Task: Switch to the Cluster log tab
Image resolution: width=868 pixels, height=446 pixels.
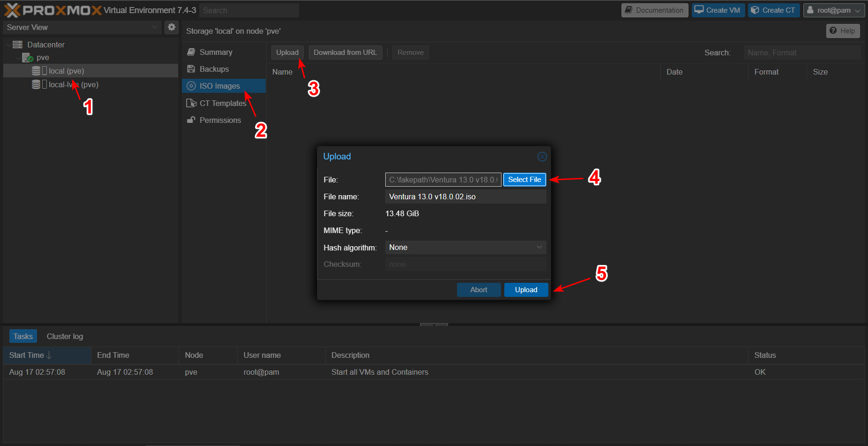Action: pos(65,336)
